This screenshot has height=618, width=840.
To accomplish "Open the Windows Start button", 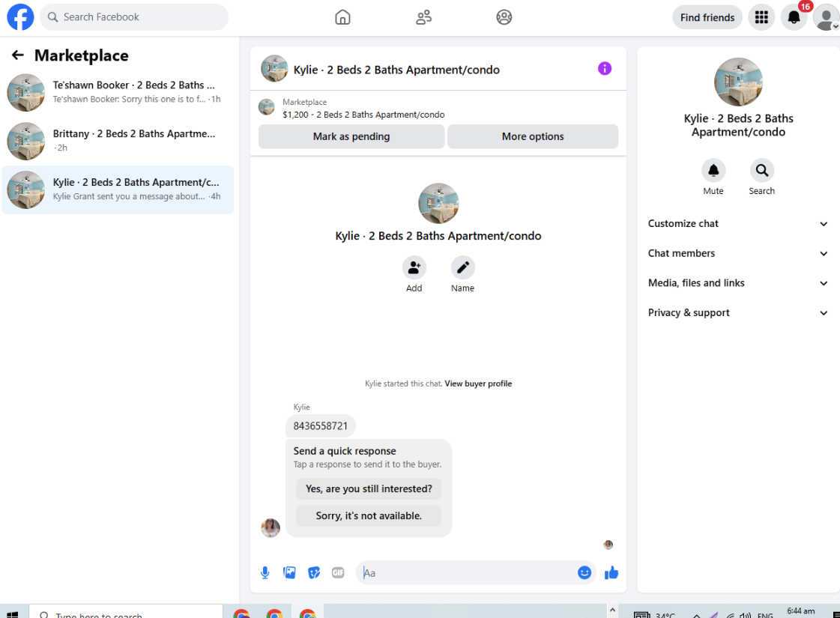I will (x=13, y=614).
